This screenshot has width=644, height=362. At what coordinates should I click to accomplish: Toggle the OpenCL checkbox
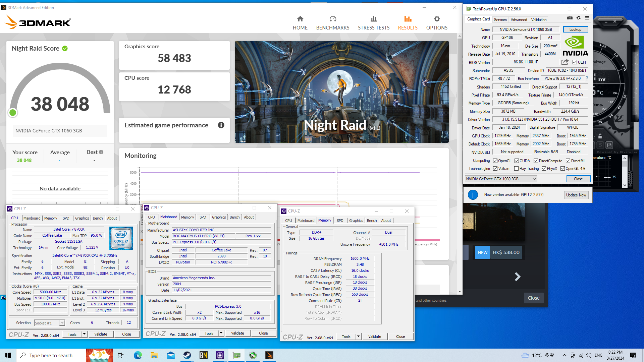click(495, 161)
